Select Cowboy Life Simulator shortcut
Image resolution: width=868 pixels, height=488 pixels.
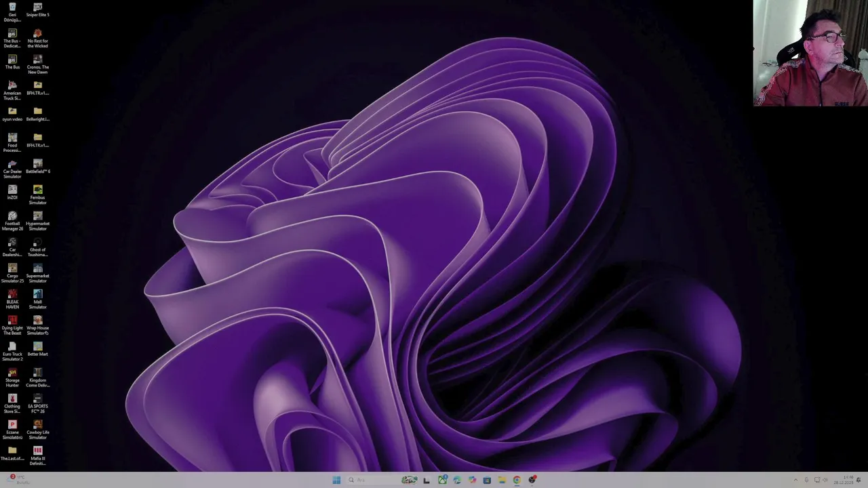[37, 430]
